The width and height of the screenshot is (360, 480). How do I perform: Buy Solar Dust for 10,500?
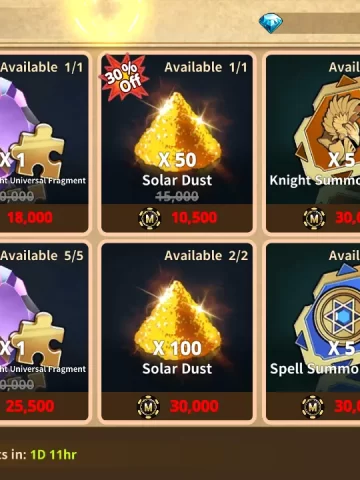[x=177, y=218]
